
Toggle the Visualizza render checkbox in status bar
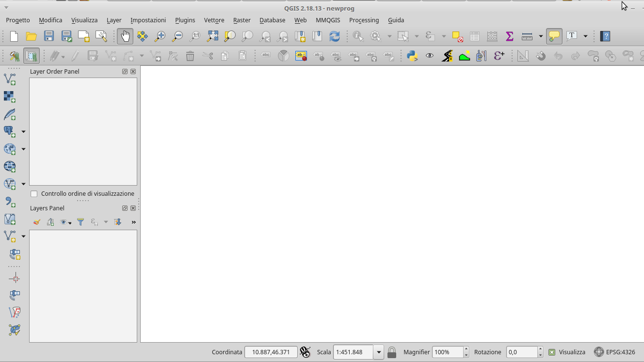coord(552,352)
